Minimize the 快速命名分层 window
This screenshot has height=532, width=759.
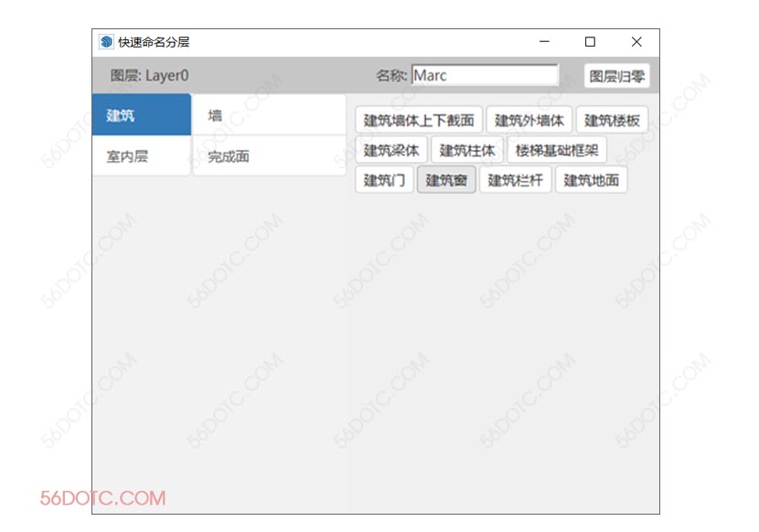[x=544, y=42]
